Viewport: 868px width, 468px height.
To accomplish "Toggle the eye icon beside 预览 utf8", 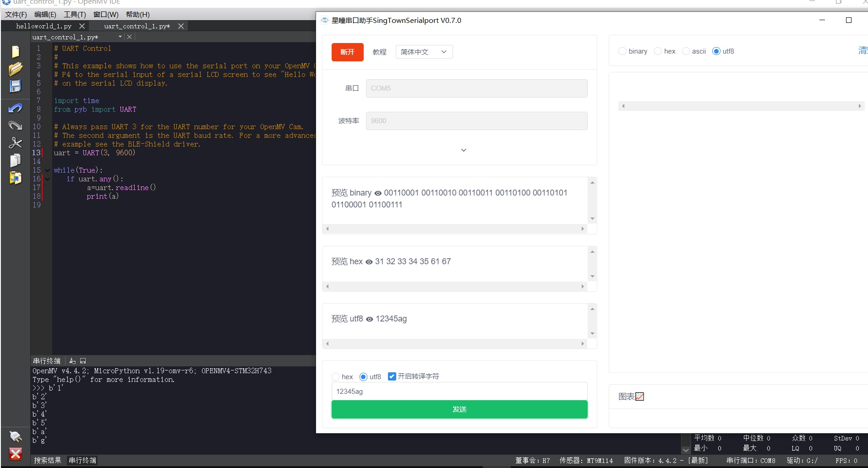I will (369, 319).
